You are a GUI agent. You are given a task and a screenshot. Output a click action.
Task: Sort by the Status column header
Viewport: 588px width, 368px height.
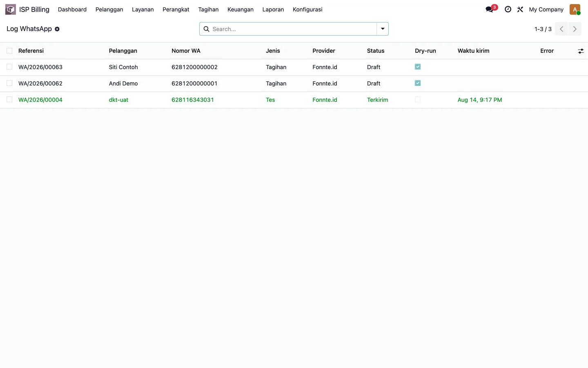(376, 51)
